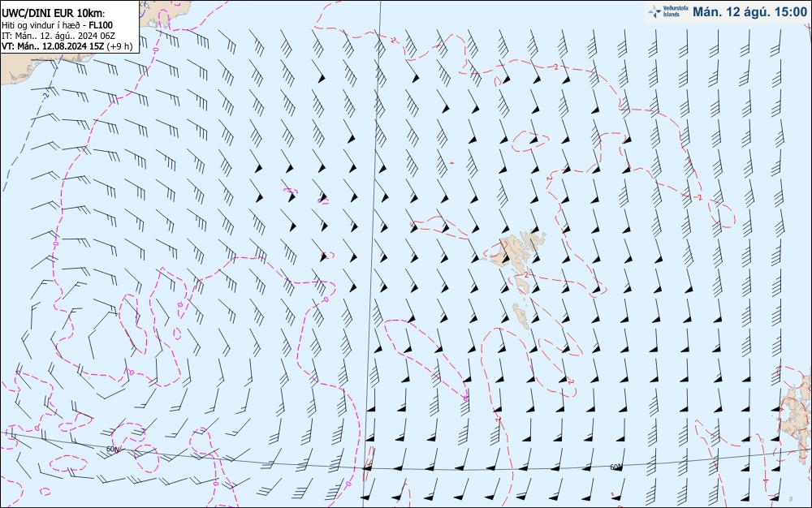Viewport: 812px width, 508px height.
Task: Click the "60N" label near the bottom left
Action: [114, 450]
